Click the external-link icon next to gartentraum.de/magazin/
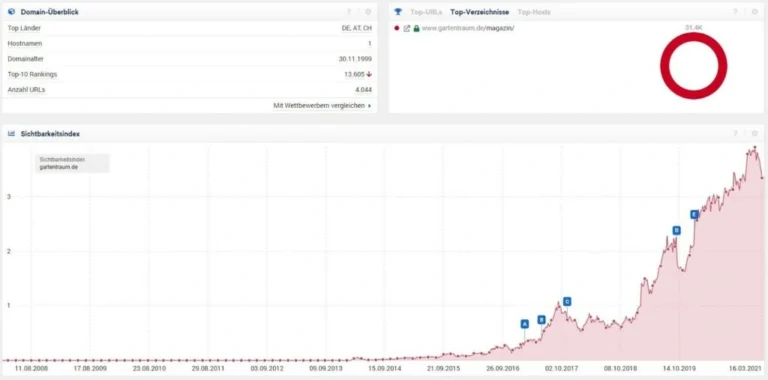768x380 pixels. [407, 28]
